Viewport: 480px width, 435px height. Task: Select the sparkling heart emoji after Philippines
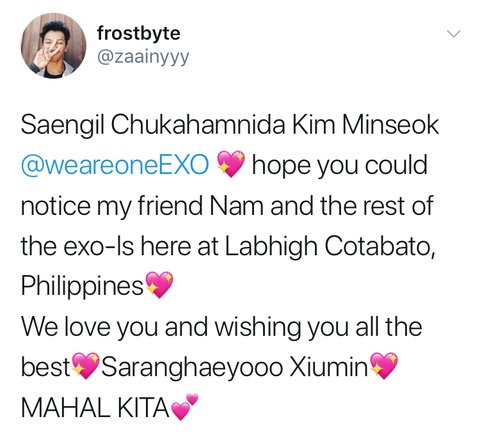pyautogui.click(x=160, y=285)
